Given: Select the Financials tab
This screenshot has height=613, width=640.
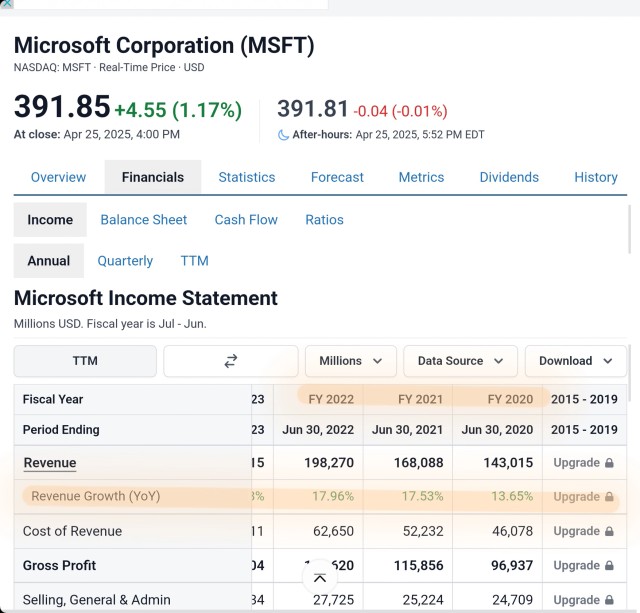Looking at the screenshot, I should [x=153, y=177].
